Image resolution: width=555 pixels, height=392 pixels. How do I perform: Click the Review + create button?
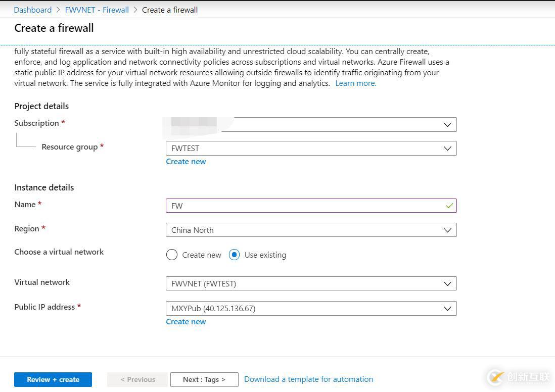53,379
